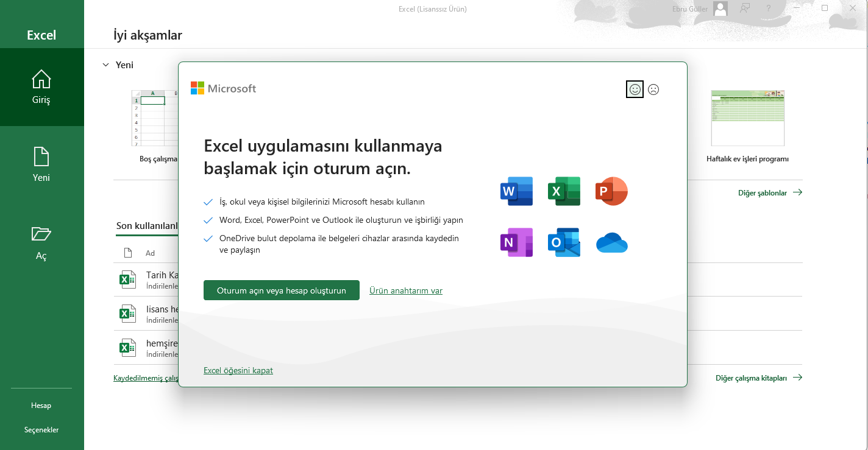This screenshot has height=450, width=868.
Task: Click the Excel file icon for hemşire row
Action: [127, 347]
